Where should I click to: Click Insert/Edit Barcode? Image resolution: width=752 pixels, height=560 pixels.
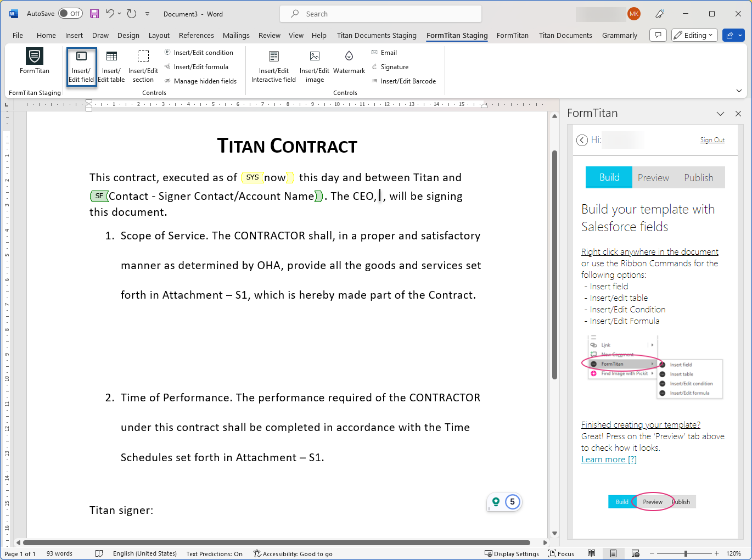[x=404, y=81]
